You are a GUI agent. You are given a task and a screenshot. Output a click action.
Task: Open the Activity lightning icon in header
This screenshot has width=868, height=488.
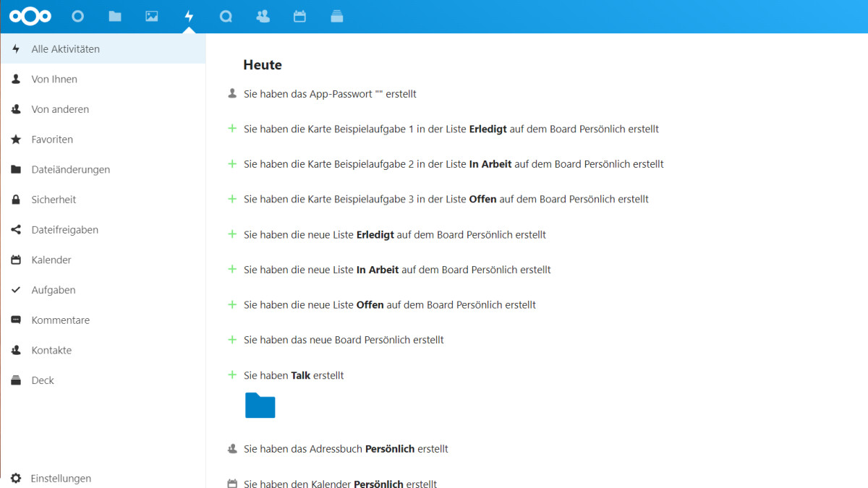[x=189, y=16]
